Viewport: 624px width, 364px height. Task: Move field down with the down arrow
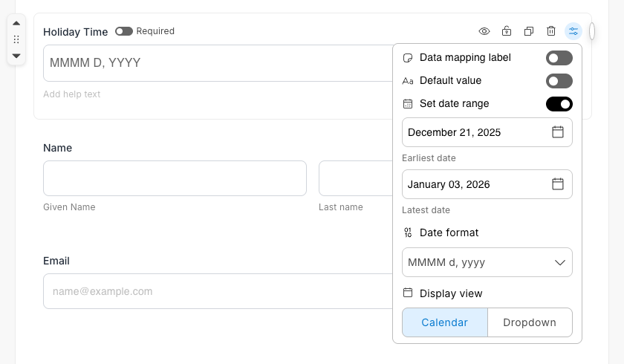point(16,56)
